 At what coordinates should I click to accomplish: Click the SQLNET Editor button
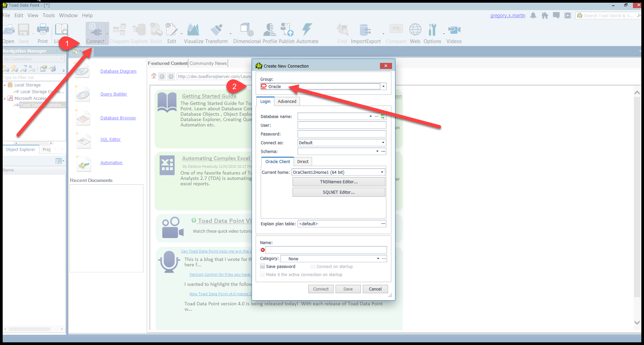click(x=339, y=192)
